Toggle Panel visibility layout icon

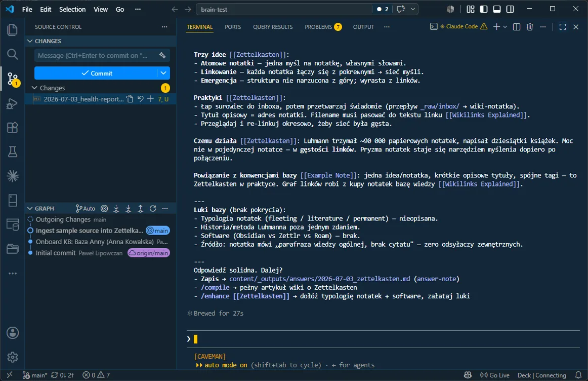tap(497, 9)
